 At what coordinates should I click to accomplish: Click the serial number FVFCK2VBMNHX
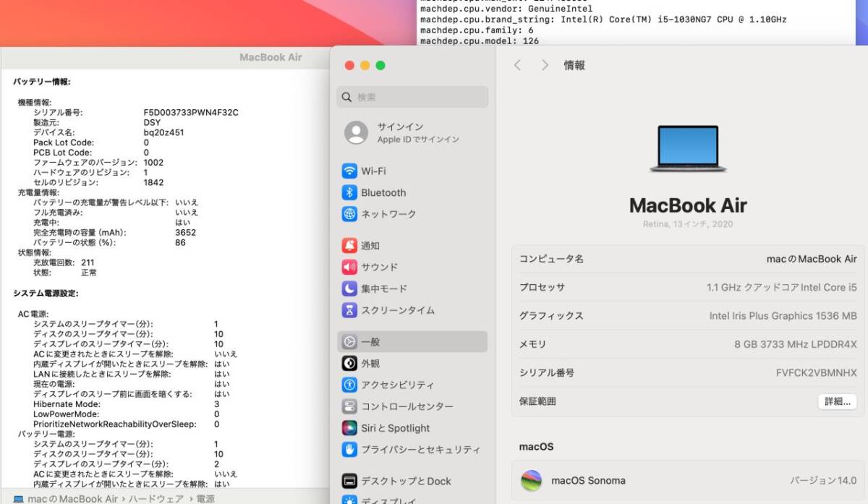(816, 373)
